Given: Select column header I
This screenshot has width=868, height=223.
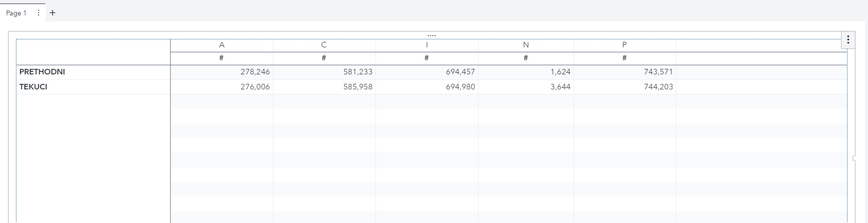Looking at the screenshot, I should click(x=427, y=45).
